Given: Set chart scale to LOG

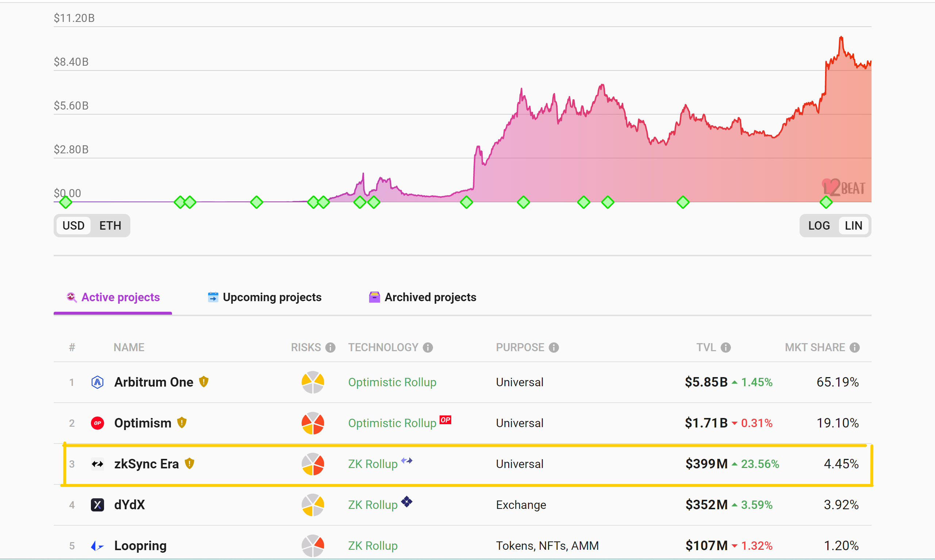Looking at the screenshot, I should click(x=819, y=226).
